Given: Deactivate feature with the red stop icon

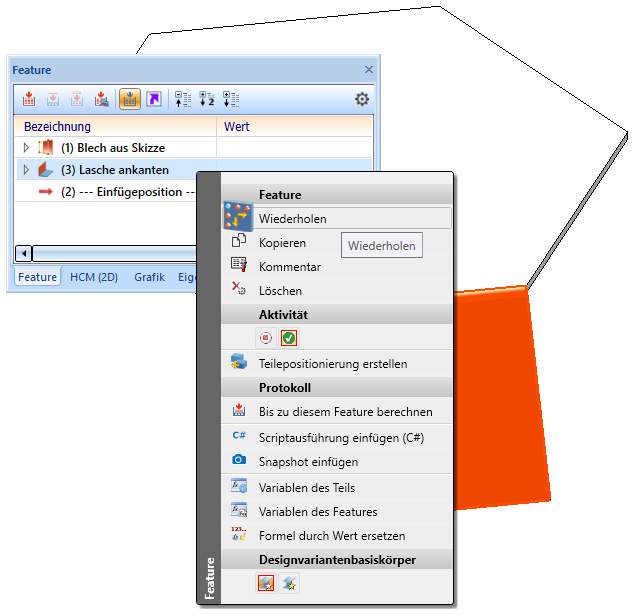Looking at the screenshot, I should (x=266, y=338).
